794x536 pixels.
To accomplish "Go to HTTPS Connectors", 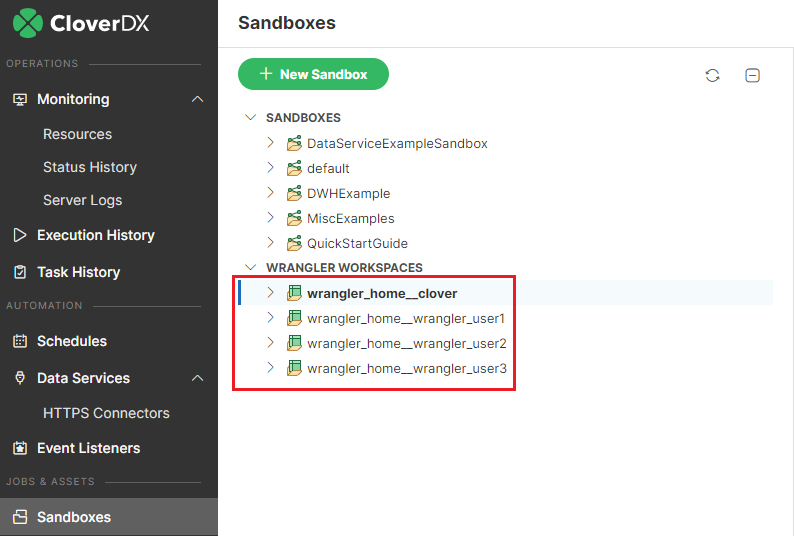I will pyautogui.click(x=106, y=413).
